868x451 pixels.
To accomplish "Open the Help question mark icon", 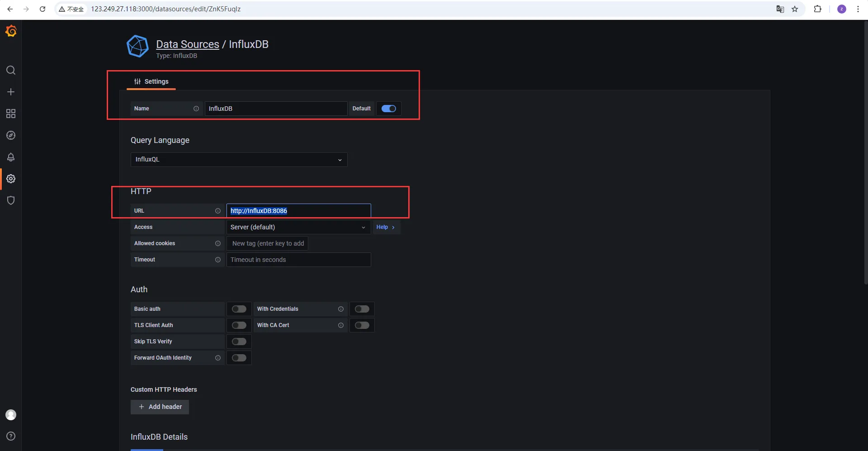I will (11, 436).
